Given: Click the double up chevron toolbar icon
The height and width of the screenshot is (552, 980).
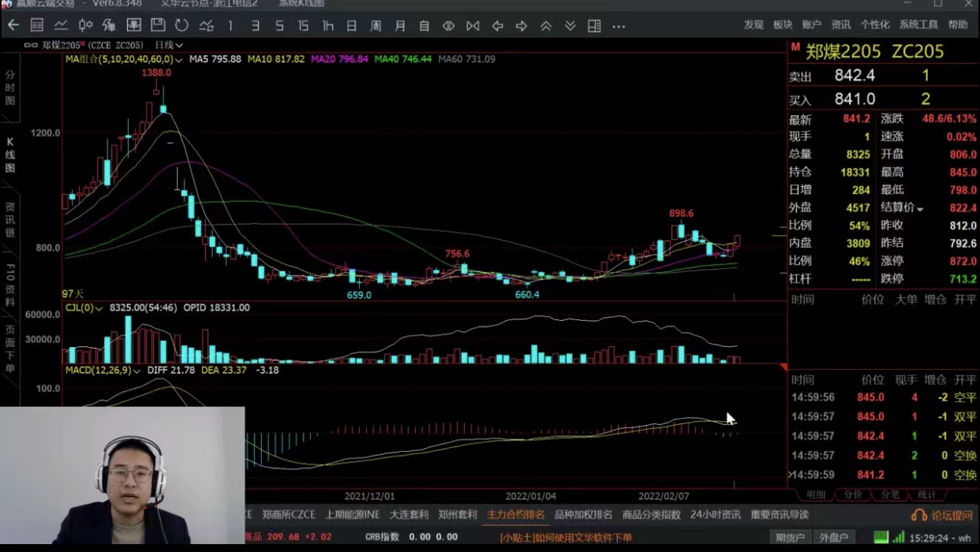Looking at the screenshot, I should pyautogui.click(x=546, y=26).
